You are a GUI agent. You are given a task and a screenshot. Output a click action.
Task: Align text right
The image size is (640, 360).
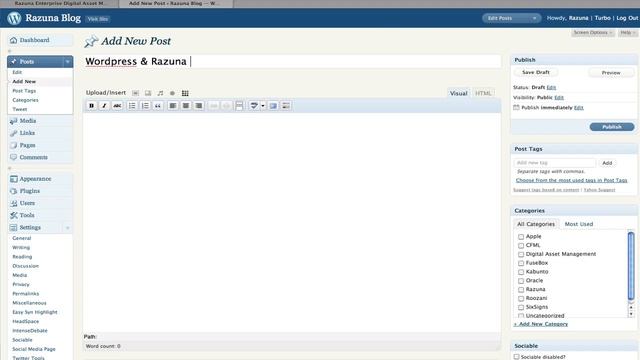(x=199, y=106)
